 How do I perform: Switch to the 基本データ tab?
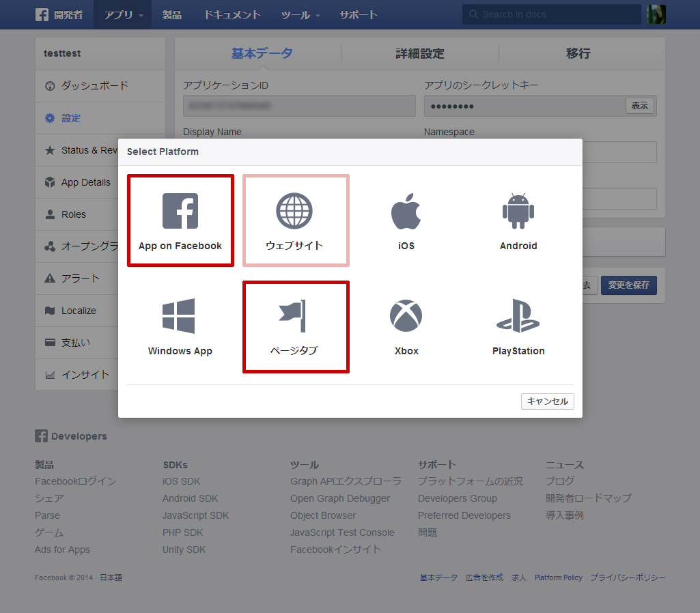(x=262, y=53)
